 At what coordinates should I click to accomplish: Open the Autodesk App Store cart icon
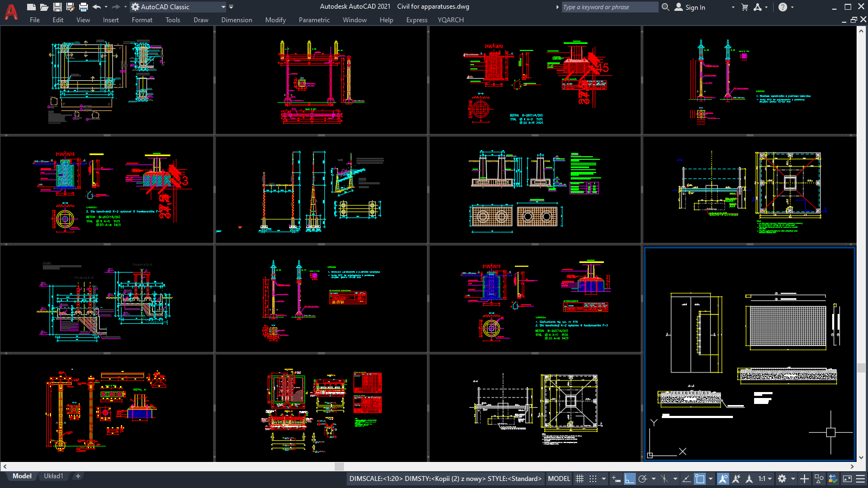[x=744, y=7]
